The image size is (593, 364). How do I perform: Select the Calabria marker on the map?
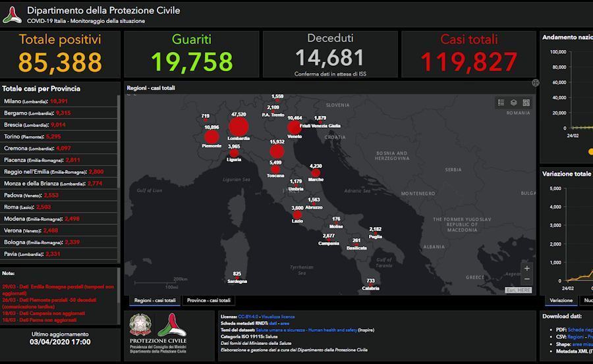click(x=370, y=285)
